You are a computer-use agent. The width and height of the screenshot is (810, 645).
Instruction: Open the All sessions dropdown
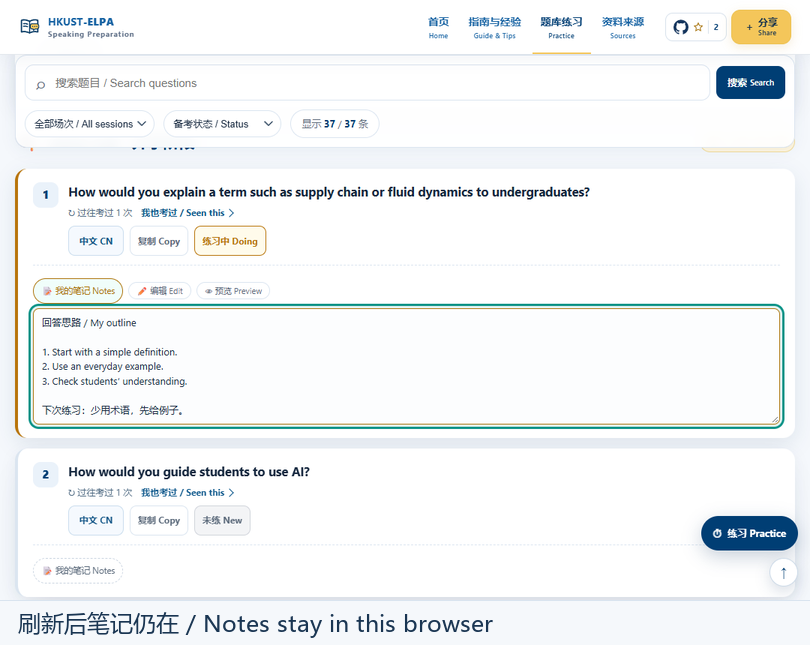(90, 124)
